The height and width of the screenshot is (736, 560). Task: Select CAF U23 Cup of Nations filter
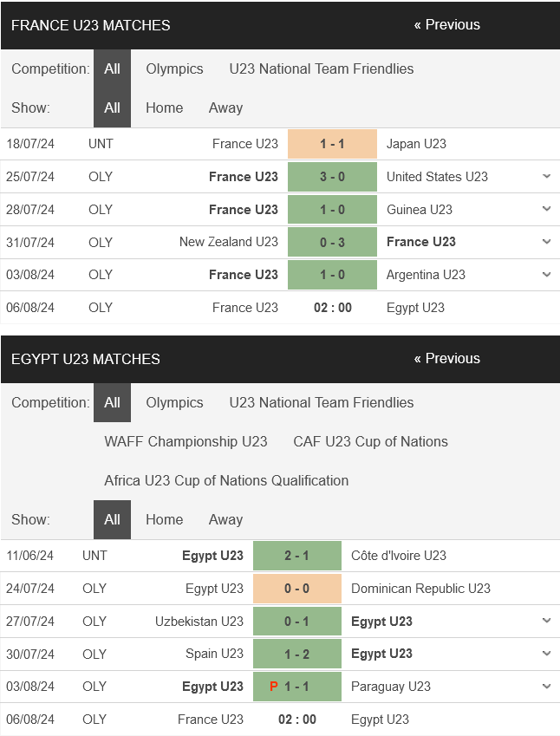tap(370, 442)
